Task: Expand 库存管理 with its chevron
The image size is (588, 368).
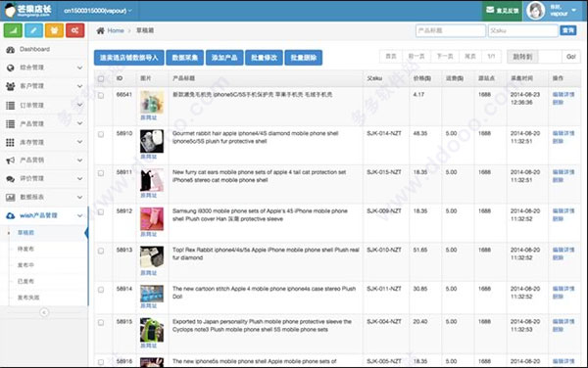Action: tap(80, 142)
